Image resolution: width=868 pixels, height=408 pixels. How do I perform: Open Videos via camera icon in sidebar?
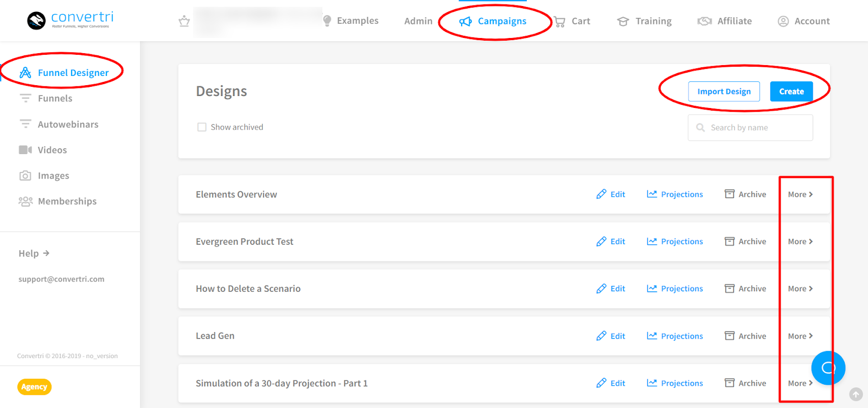tap(25, 150)
